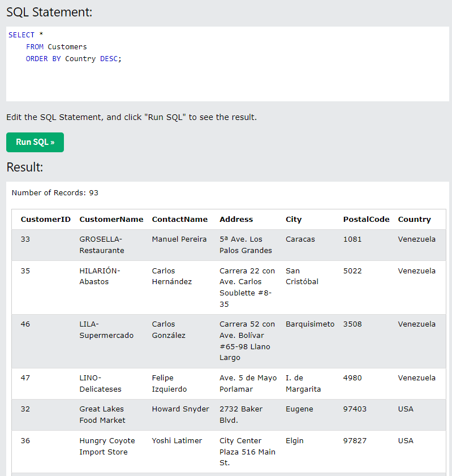The width and height of the screenshot is (452, 476).
Task: Click the Great Lakes Food Market name
Action: coord(102,415)
